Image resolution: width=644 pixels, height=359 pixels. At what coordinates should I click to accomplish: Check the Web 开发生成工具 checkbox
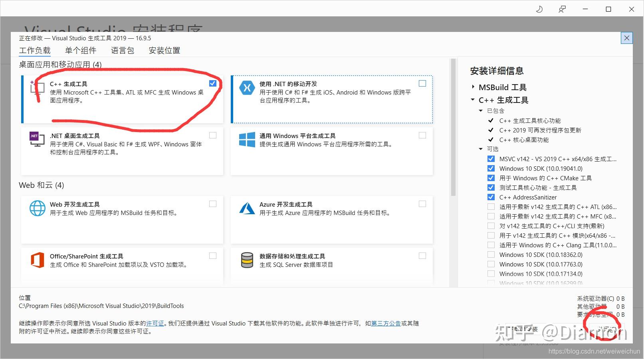click(x=213, y=204)
